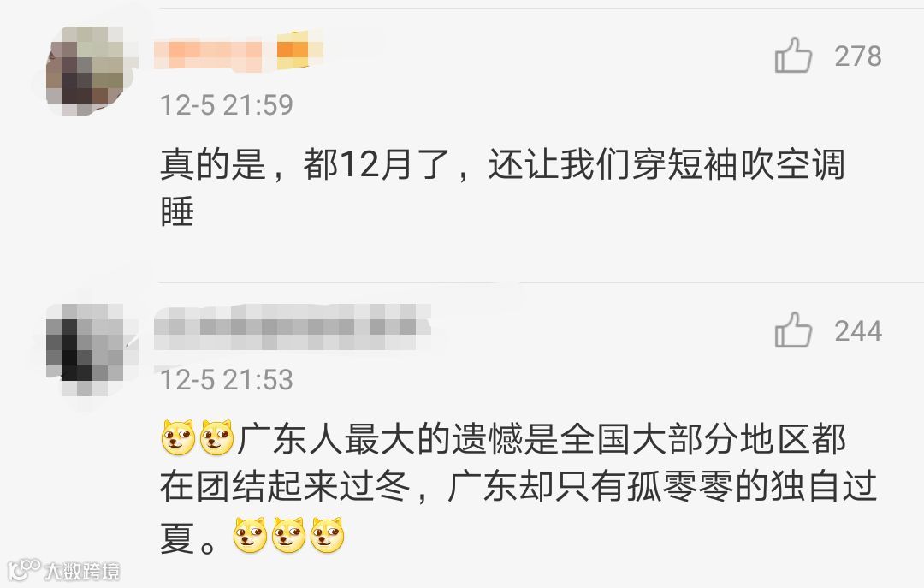Image resolution: width=924 pixels, height=588 pixels.
Task: Click the 大数跨境 watermark text
Action: pos(82,572)
